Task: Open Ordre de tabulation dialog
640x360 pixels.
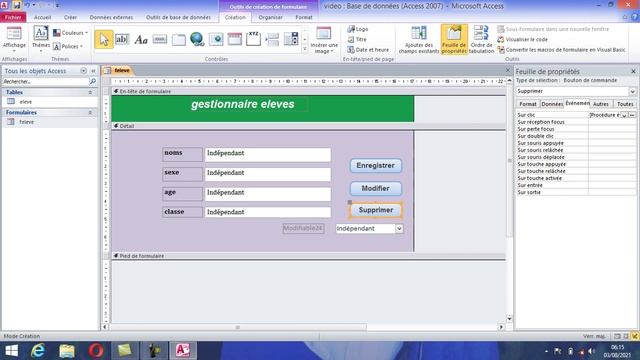Action: click(481, 40)
